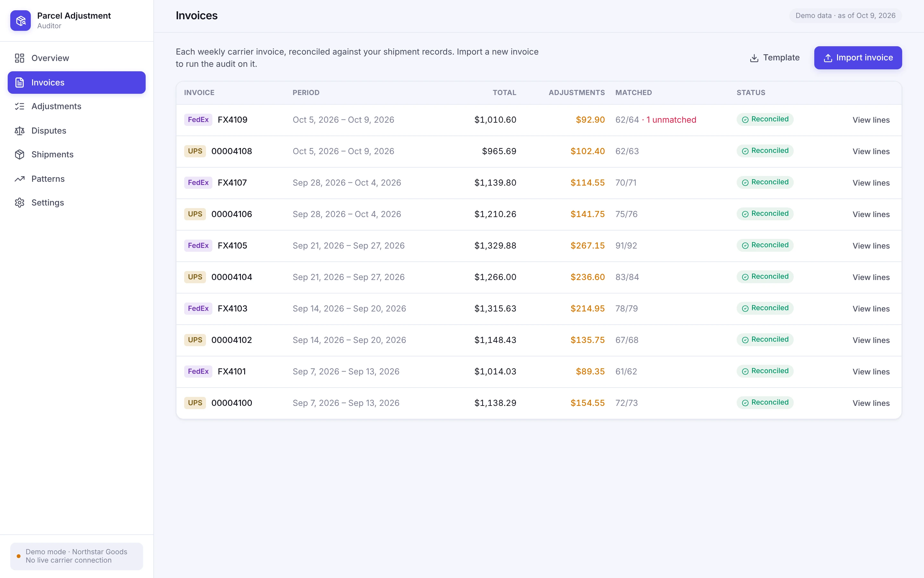924x578 pixels.
Task: View lines for invoice FX4105
Action: coord(871,246)
